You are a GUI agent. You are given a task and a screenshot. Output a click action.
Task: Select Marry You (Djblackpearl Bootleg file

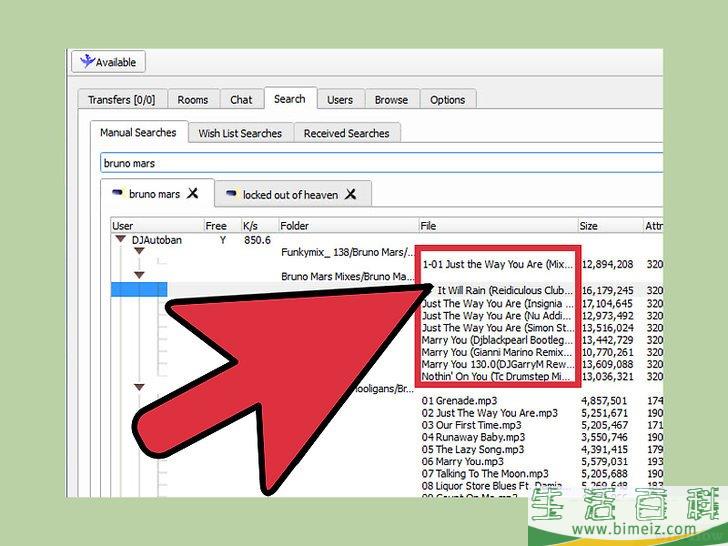click(x=497, y=340)
